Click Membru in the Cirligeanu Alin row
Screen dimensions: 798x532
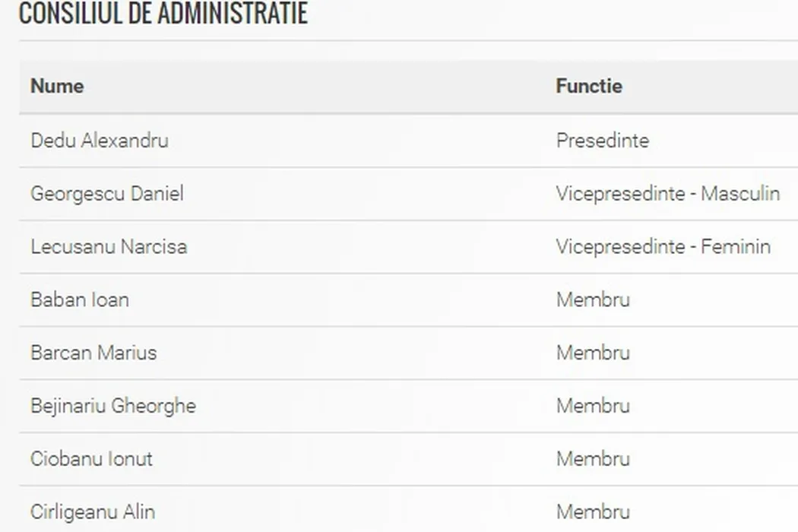click(593, 511)
